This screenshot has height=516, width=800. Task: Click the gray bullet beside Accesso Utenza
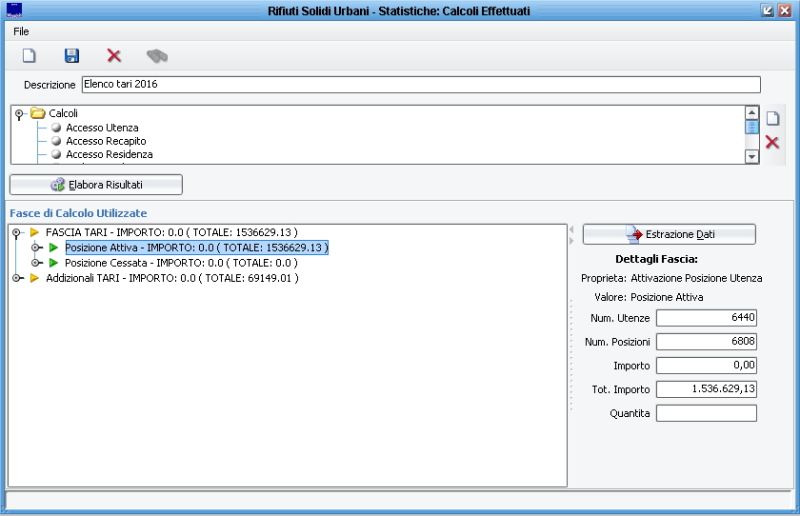pyautogui.click(x=57, y=128)
